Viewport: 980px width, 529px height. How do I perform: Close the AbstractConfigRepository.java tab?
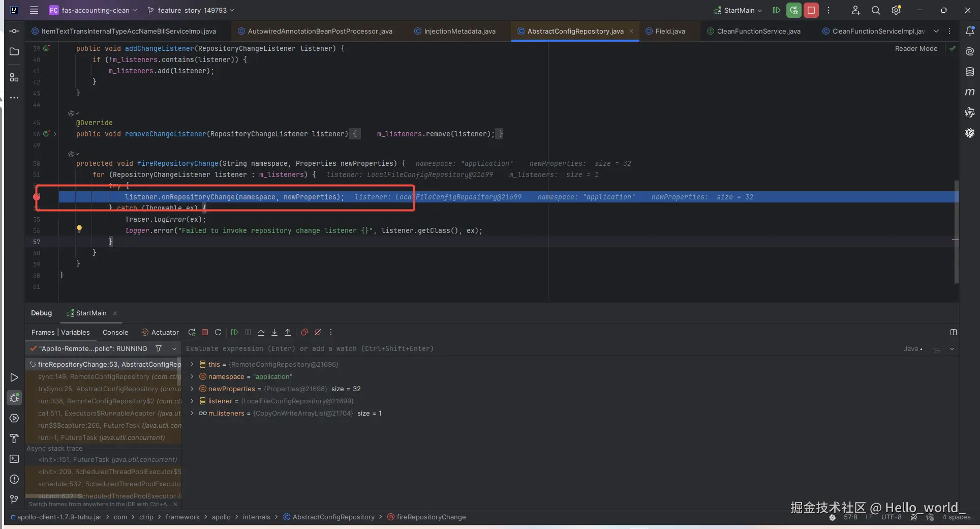[x=631, y=31]
